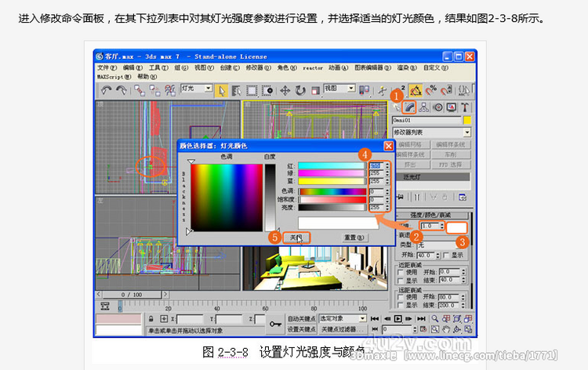Click the 设置关键点 button
The height and width of the screenshot is (370, 588).
[x=301, y=329]
